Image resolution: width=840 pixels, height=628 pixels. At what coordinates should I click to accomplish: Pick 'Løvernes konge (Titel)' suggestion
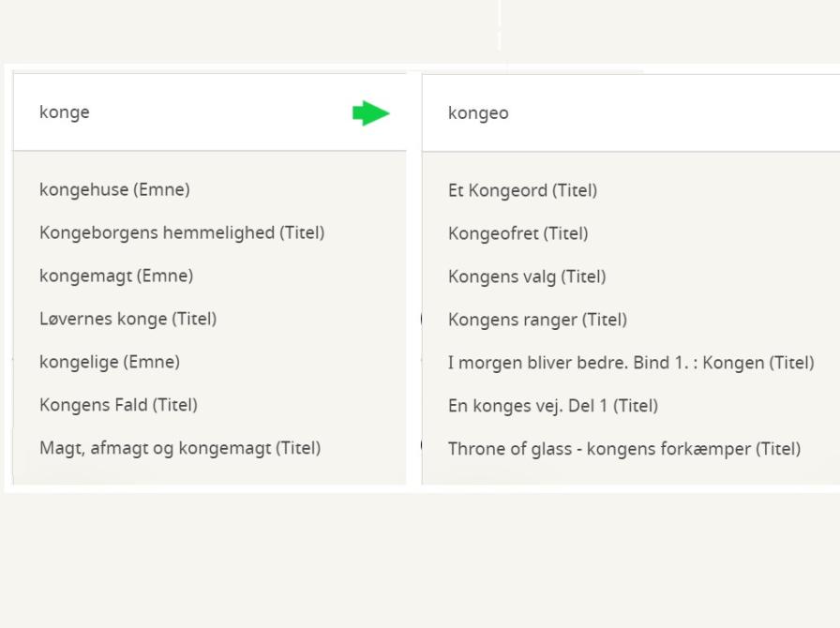coord(127,319)
